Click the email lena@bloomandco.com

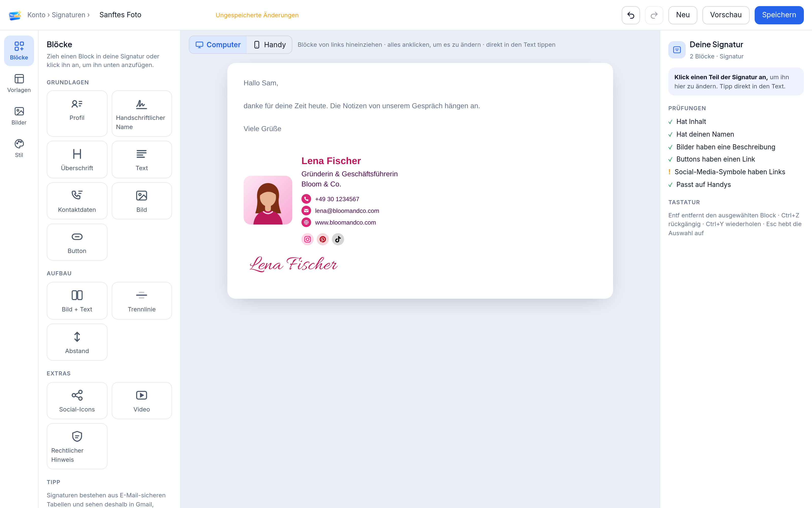click(x=347, y=211)
